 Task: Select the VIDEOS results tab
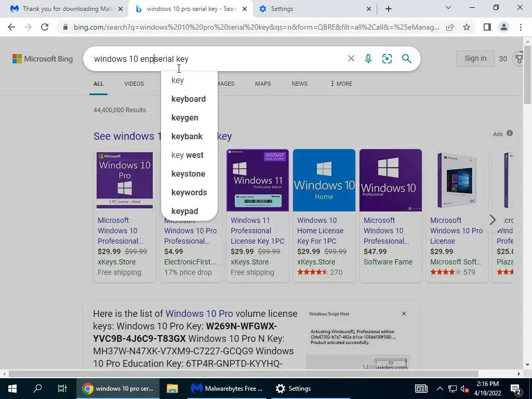click(134, 84)
